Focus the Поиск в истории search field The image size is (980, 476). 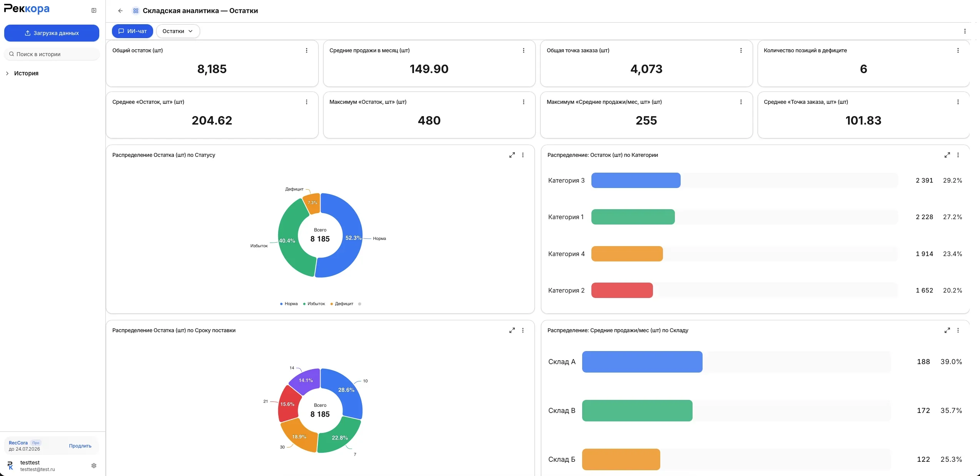[x=52, y=54]
